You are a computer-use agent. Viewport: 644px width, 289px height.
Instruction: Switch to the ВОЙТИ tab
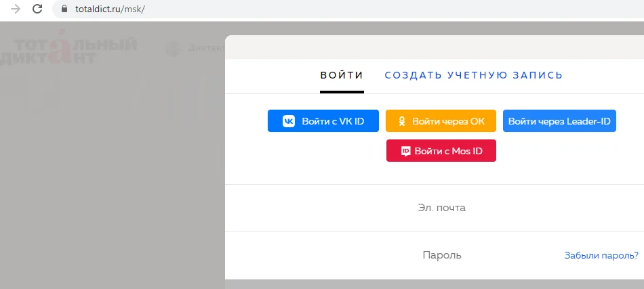[342, 75]
